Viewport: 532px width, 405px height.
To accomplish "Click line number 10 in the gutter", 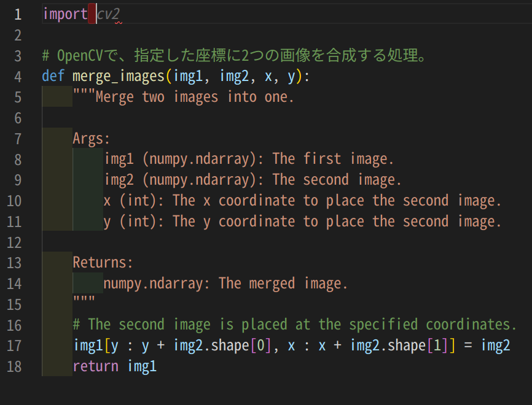I will (x=17, y=200).
